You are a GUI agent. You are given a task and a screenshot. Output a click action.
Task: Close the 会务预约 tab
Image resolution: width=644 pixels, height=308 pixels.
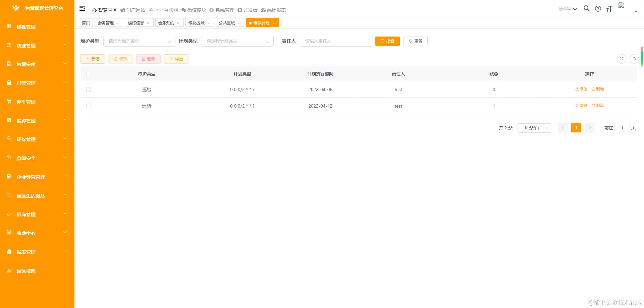tap(178, 23)
